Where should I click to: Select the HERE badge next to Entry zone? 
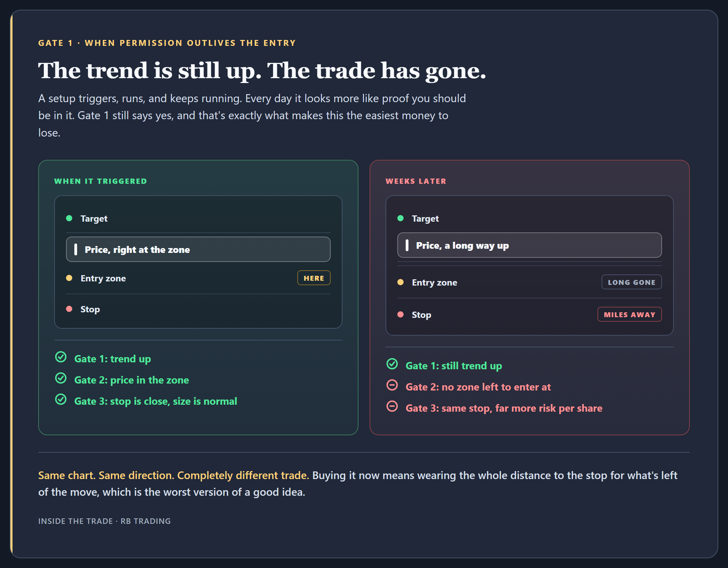[x=314, y=278]
